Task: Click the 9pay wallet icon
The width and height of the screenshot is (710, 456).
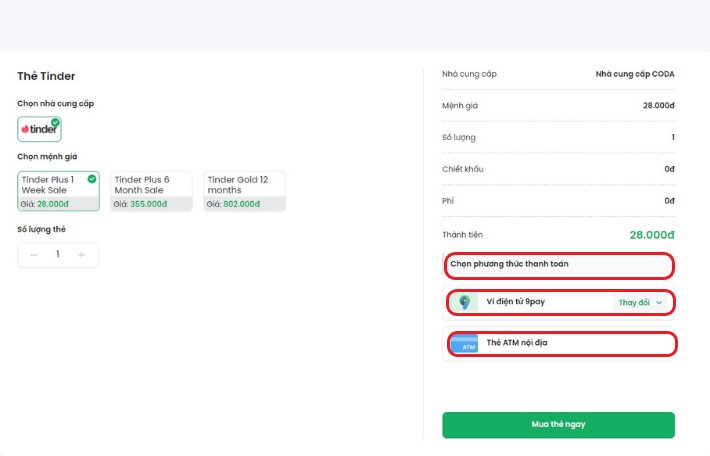Action: (x=464, y=302)
